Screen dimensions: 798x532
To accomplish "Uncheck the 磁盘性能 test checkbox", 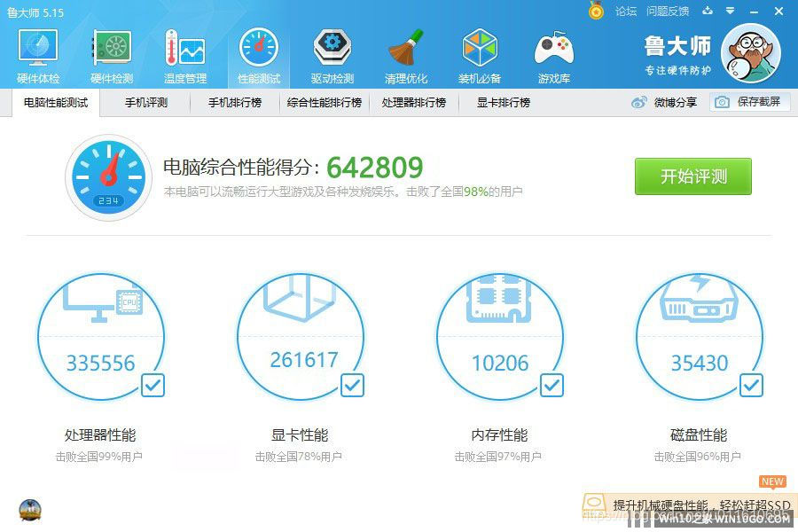I will [751, 386].
